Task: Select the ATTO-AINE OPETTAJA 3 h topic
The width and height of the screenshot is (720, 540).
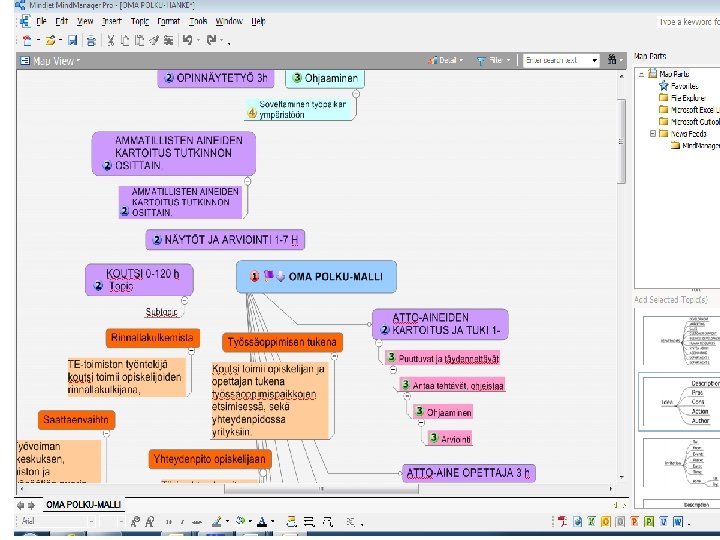Action: coord(469,473)
